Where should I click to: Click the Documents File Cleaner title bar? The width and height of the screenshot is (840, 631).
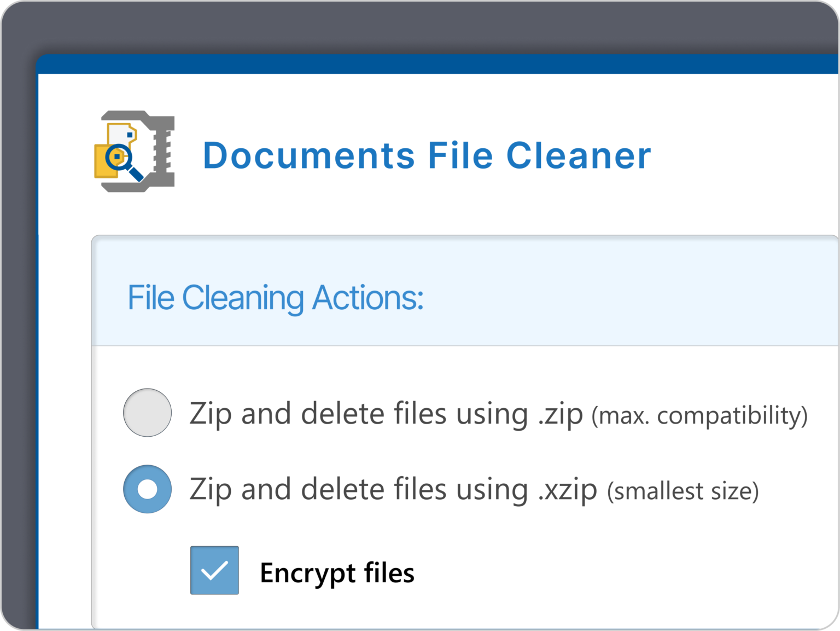[427, 155]
